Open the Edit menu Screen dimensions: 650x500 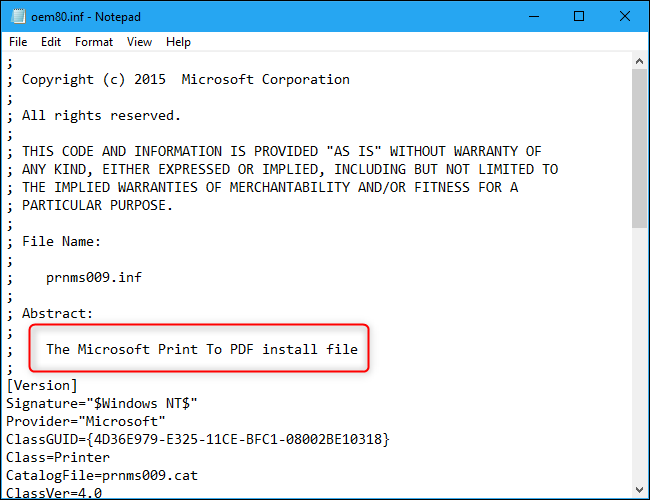(51, 42)
